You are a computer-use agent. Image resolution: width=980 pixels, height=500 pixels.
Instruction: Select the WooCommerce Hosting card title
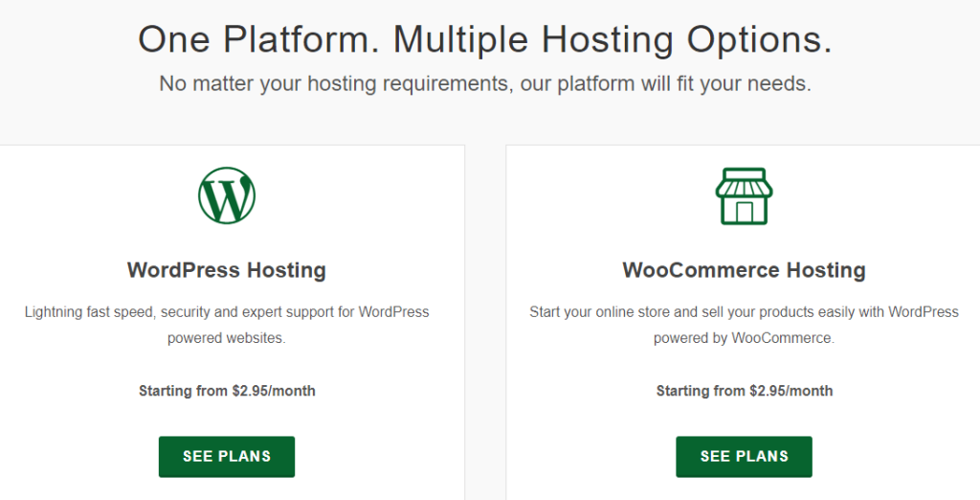[x=744, y=270]
